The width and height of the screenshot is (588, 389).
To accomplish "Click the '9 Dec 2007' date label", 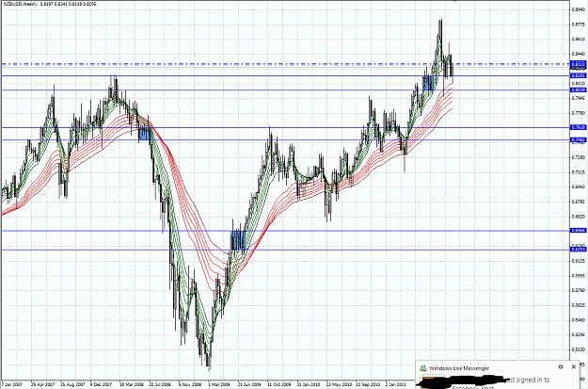I will 101,384.
